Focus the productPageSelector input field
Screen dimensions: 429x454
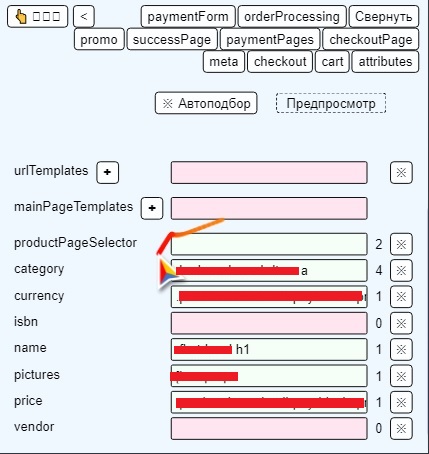click(x=269, y=244)
